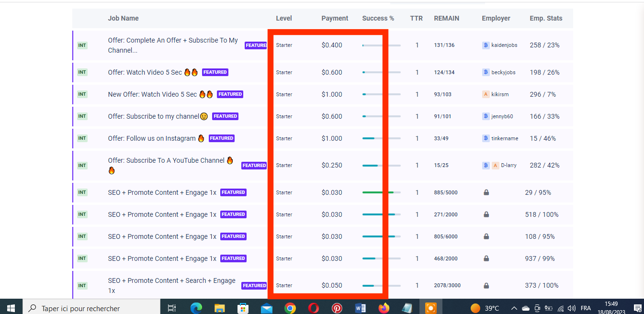This screenshot has width=644, height=314.
Task: Click employer stats '258 / 23%'
Action: click(544, 45)
